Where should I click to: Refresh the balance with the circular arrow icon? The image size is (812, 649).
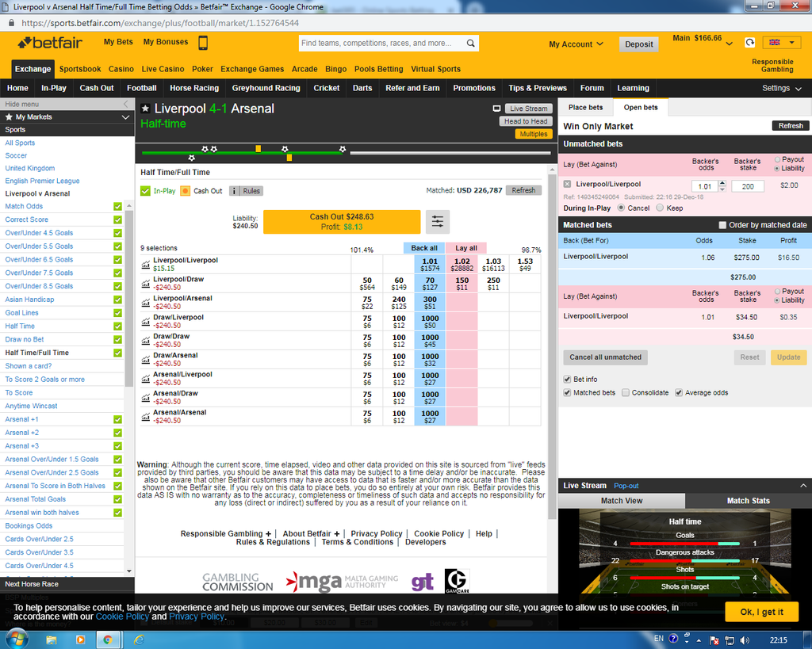click(749, 43)
